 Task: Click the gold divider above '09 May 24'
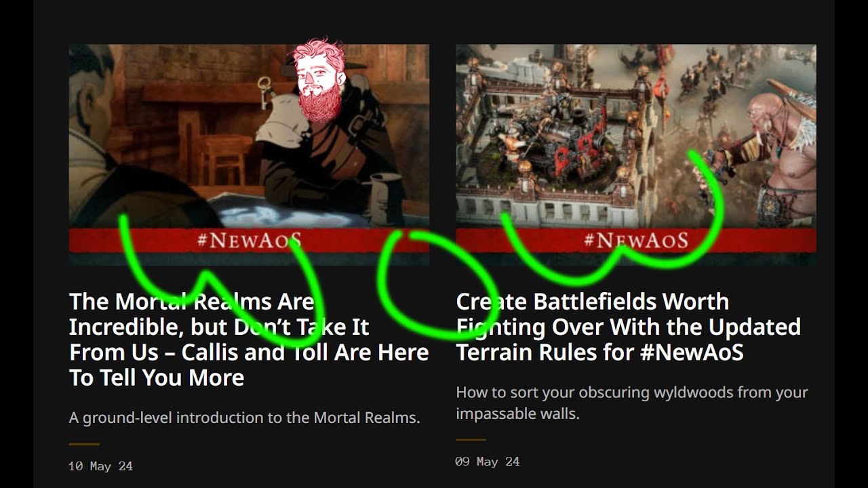(471, 440)
